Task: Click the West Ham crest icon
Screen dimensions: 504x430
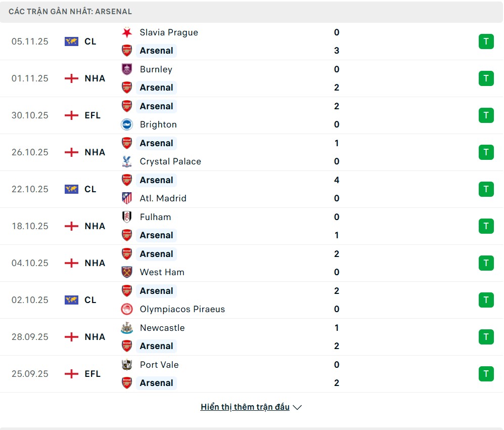Action: (x=127, y=272)
